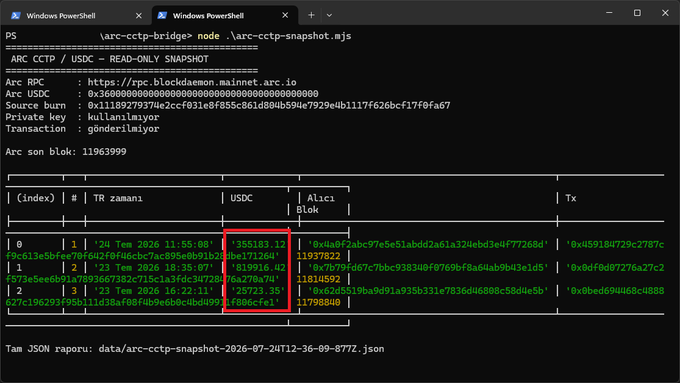The width and height of the screenshot is (680, 383).
Task: Click the 'kullanılmıyor' private key value
Action: 124,117
